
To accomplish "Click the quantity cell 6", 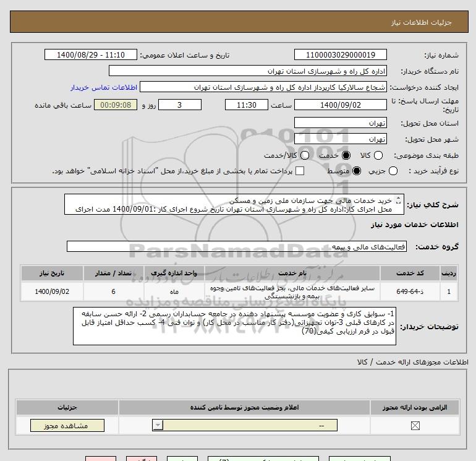I will (x=113, y=291).
